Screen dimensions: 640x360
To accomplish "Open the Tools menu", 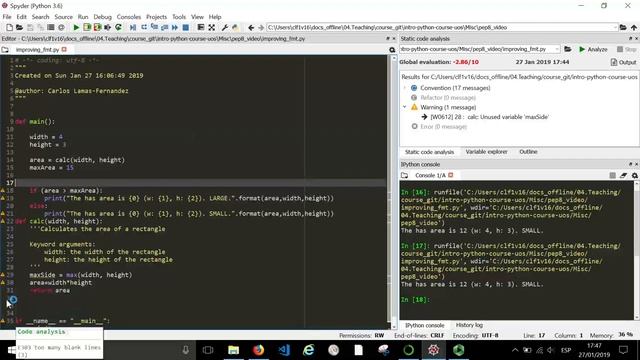I will (x=179, y=17).
